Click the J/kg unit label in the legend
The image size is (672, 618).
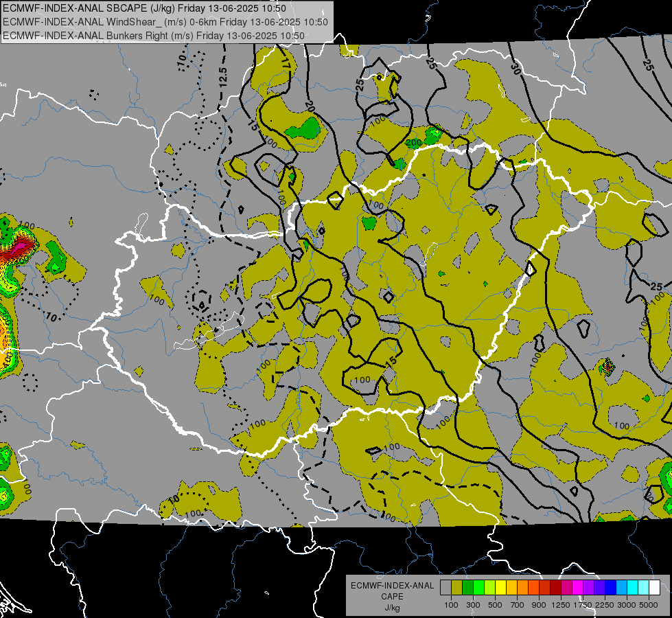pos(392,608)
